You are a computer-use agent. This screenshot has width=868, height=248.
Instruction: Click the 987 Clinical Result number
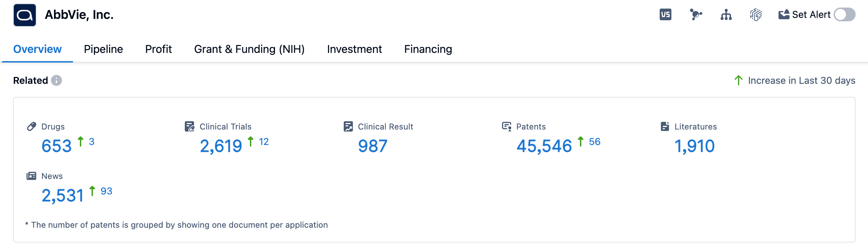(x=373, y=146)
